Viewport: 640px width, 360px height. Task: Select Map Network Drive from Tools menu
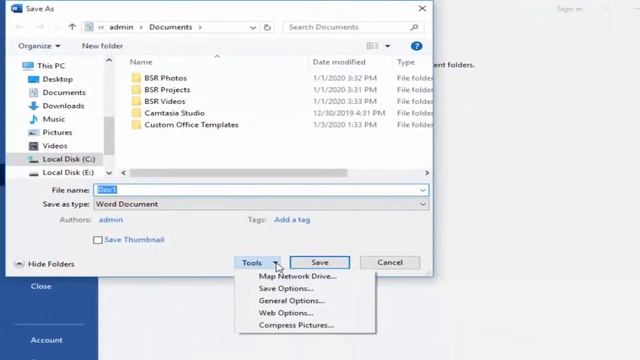tap(298, 276)
